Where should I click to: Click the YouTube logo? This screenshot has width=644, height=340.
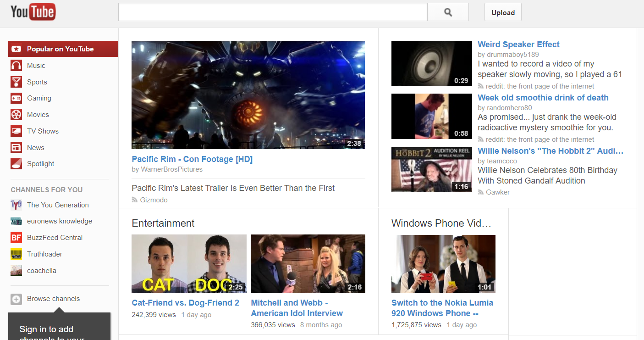coord(33,12)
